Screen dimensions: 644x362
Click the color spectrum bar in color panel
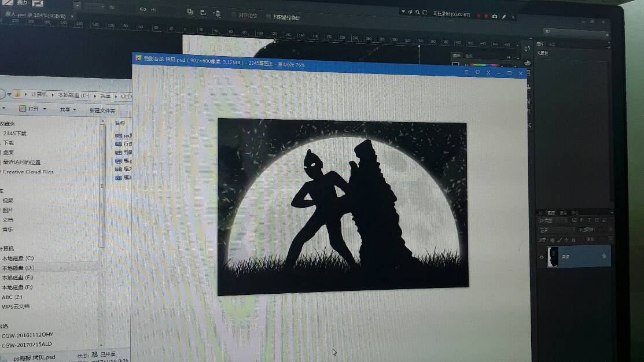coord(485,65)
